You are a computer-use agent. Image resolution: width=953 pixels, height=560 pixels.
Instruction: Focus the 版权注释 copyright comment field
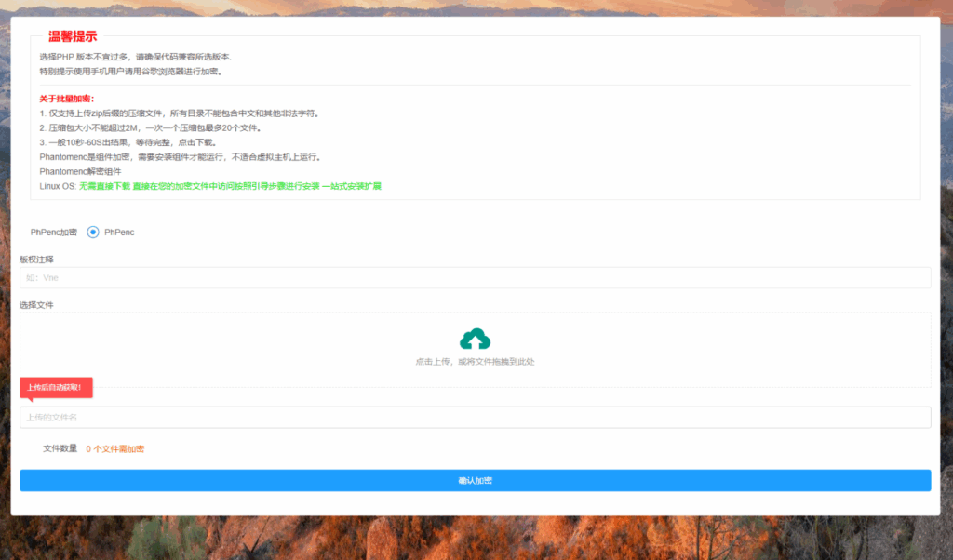476,277
